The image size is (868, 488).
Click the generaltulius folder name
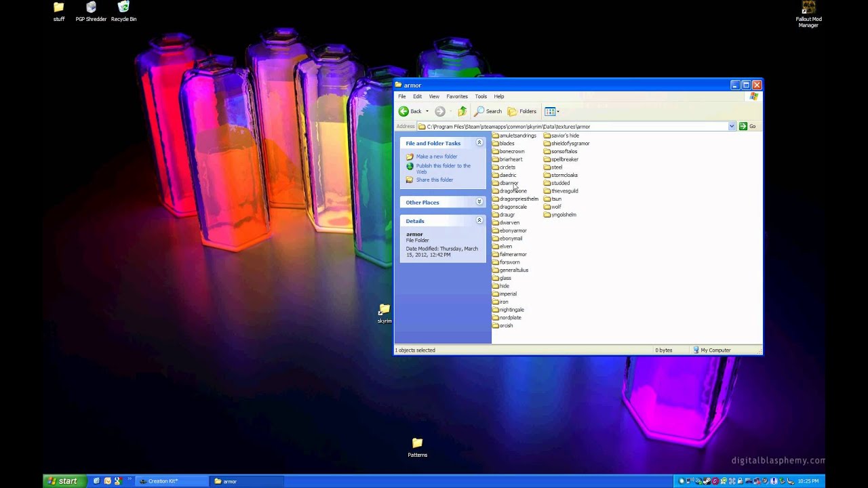pos(514,270)
